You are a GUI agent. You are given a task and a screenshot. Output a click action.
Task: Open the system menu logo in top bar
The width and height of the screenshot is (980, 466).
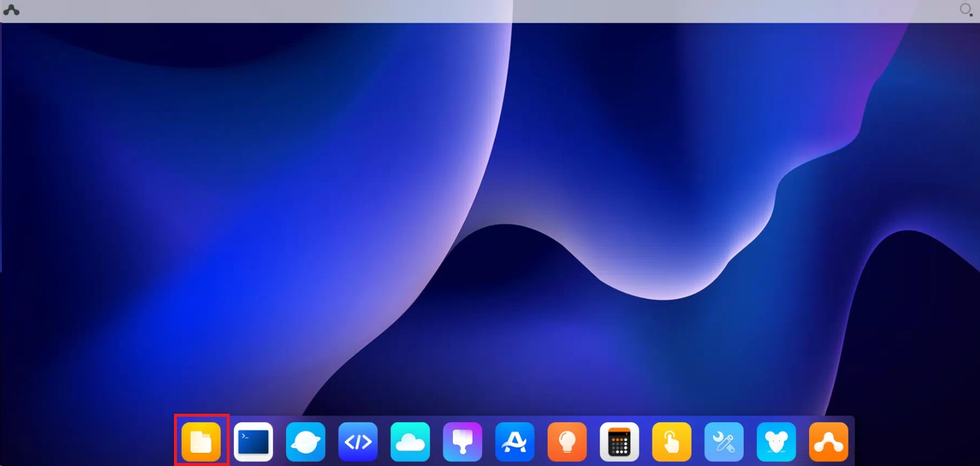11,10
